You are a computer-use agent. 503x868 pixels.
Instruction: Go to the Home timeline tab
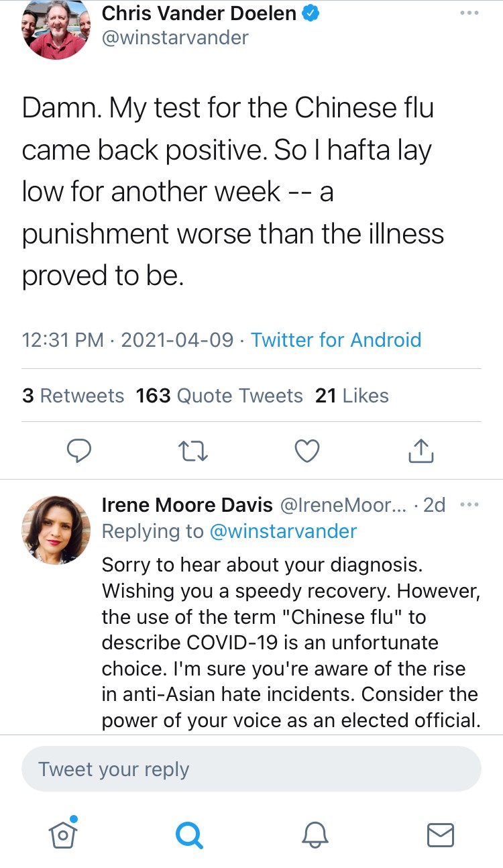tap(62, 834)
